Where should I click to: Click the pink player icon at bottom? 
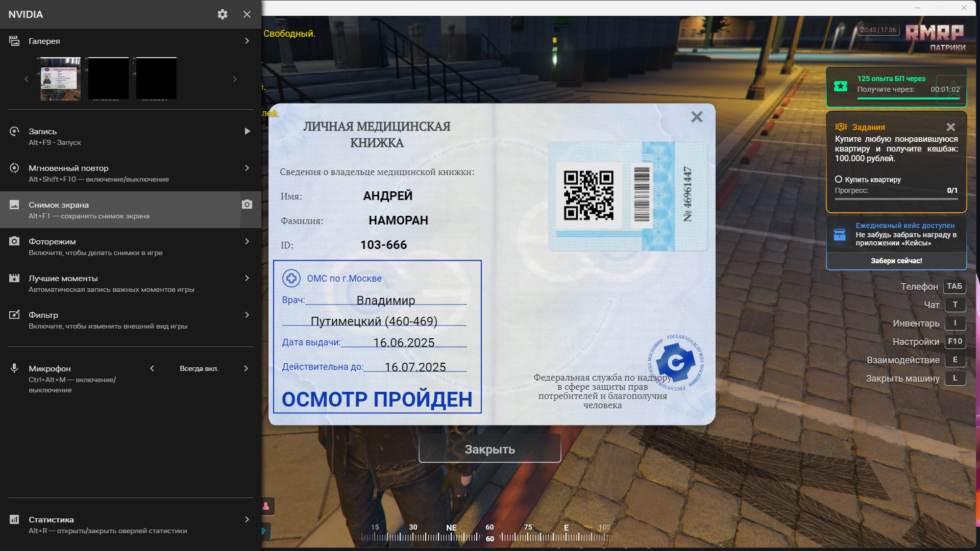(266, 506)
